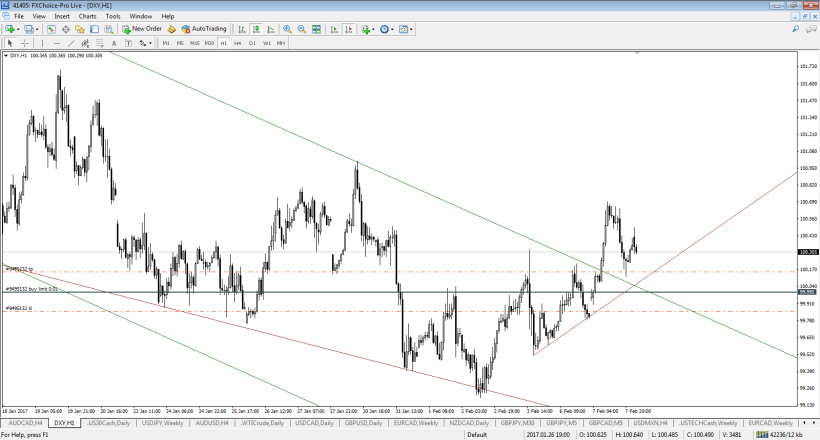
Task: Switch chart to bar chart mode
Action: coord(242,29)
